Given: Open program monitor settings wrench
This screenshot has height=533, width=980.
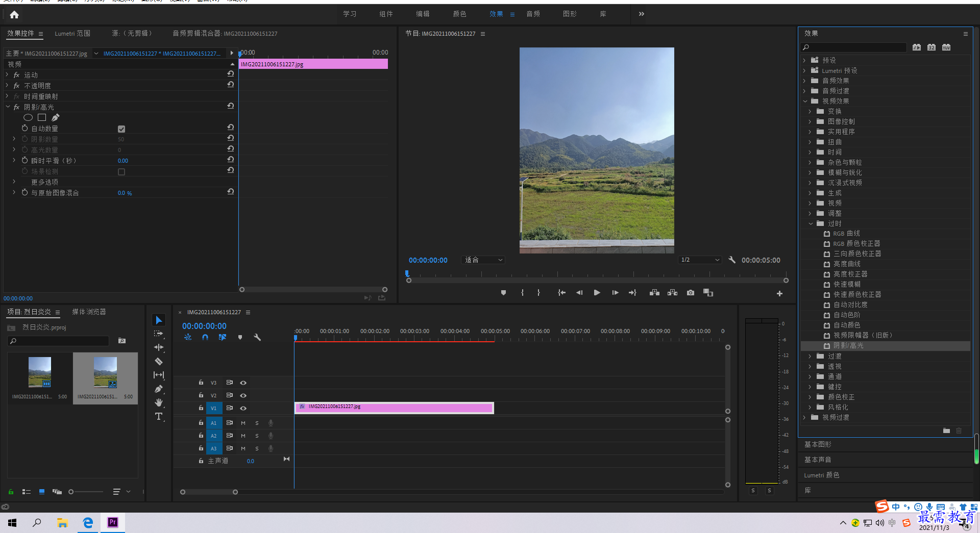Looking at the screenshot, I should pos(732,260).
